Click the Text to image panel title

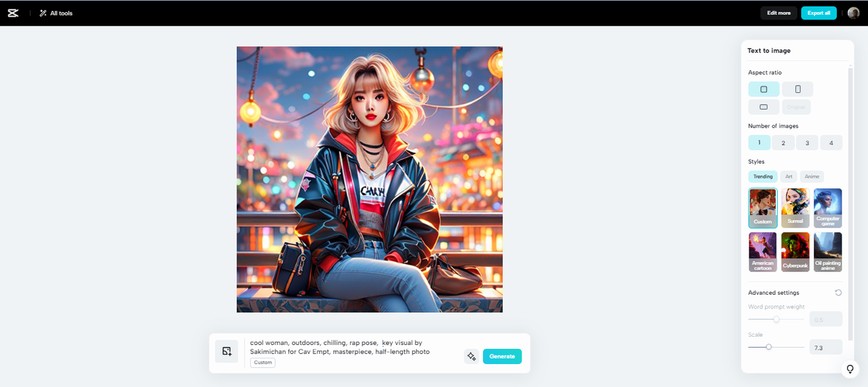(769, 51)
